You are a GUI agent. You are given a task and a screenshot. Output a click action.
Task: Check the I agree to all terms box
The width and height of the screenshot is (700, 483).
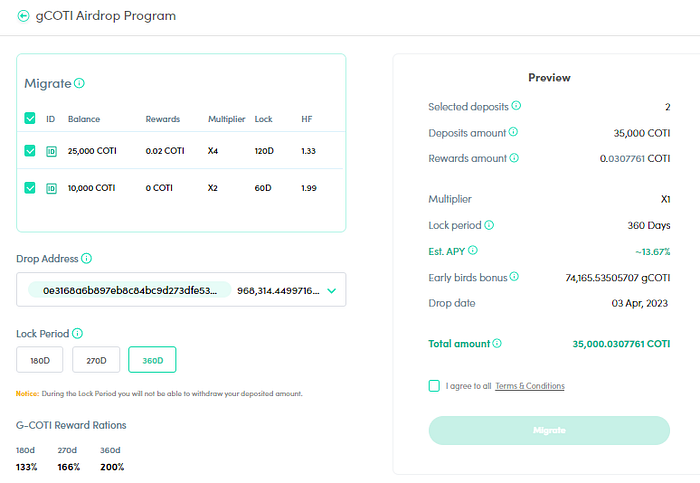[434, 386]
